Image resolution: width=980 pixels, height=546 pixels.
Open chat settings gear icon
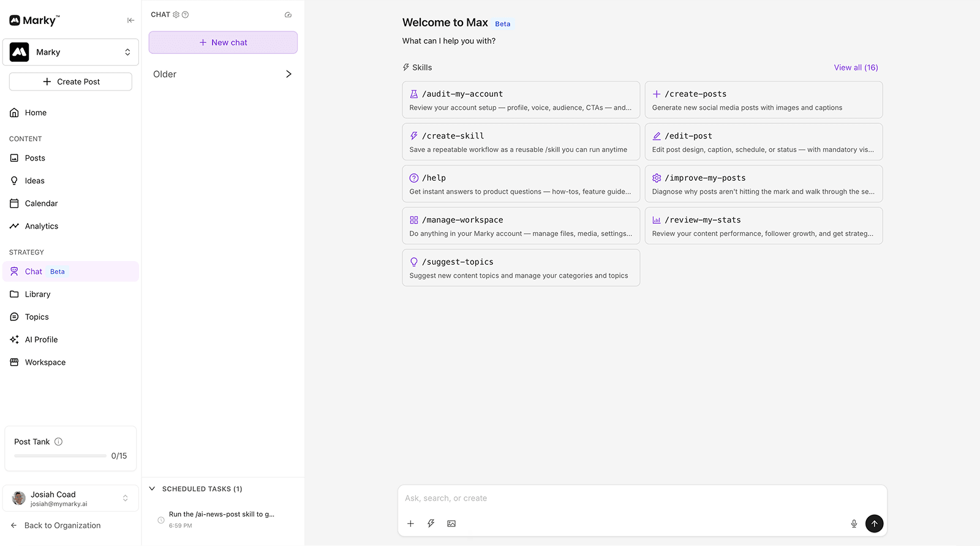[x=176, y=15]
